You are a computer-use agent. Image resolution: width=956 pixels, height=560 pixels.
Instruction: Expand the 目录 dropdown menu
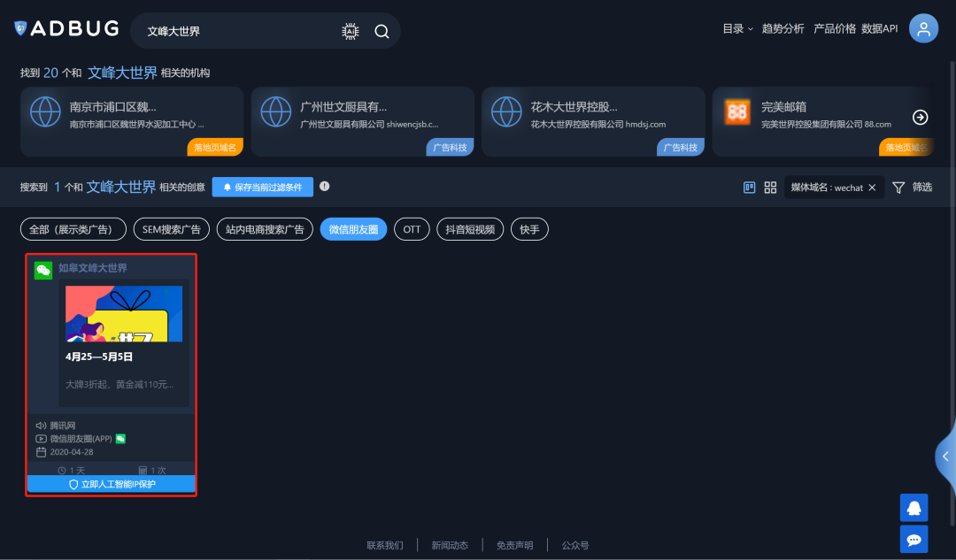(737, 28)
